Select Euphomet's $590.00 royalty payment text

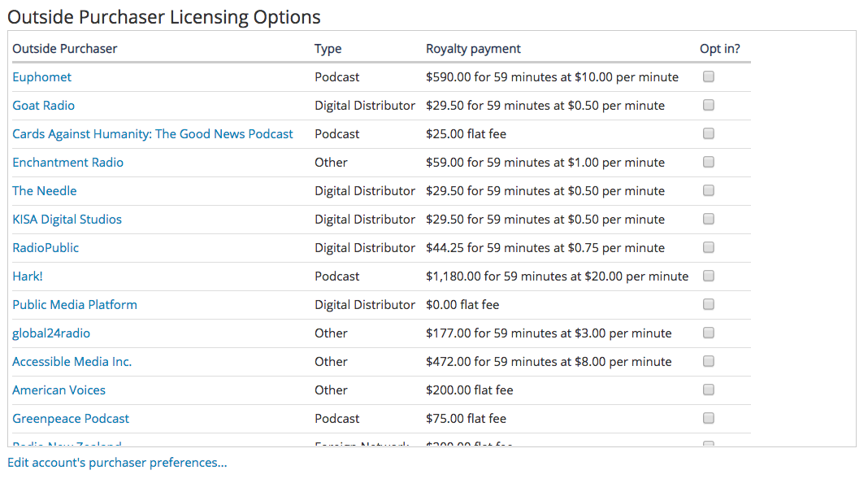[552, 77]
